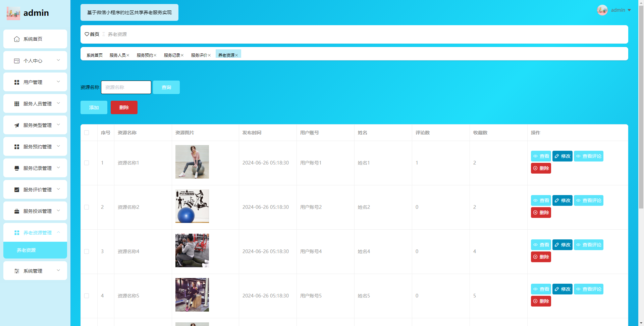Close the 养老资源 tab with its x icon
This screenshot has width=644, height=326.
pos(236,55)
